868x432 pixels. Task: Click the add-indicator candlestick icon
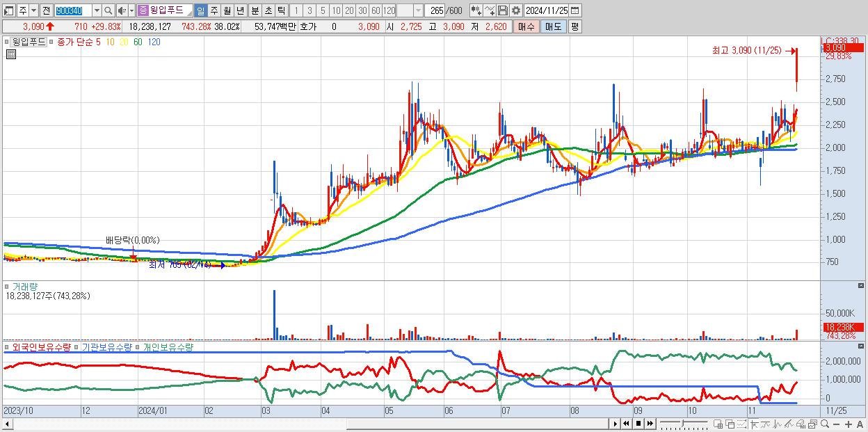click(x=476, y=10)
